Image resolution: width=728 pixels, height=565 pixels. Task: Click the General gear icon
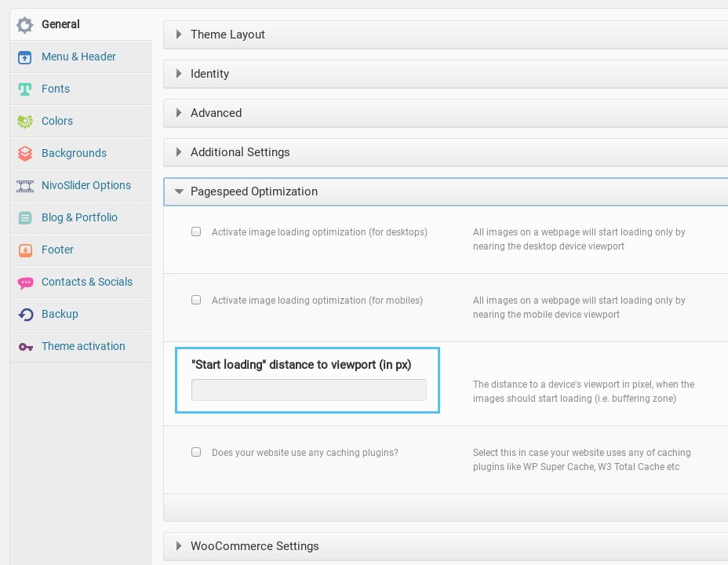click(25, 24)
